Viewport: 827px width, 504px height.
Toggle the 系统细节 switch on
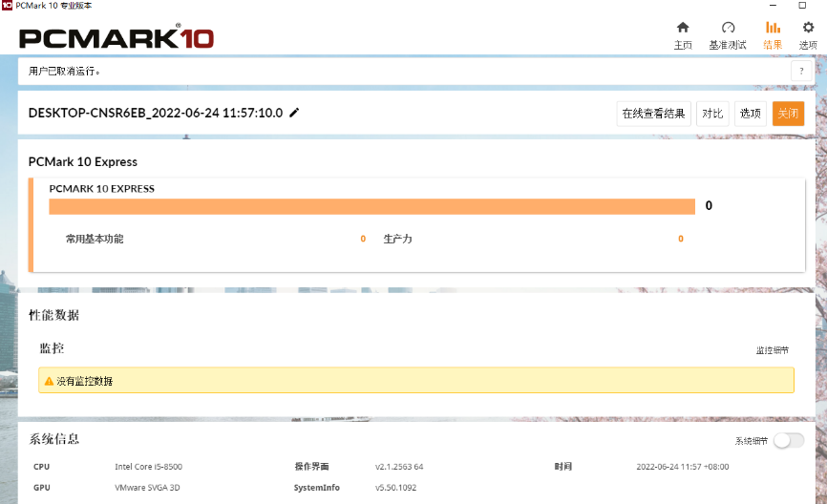[x=789, y=440]
